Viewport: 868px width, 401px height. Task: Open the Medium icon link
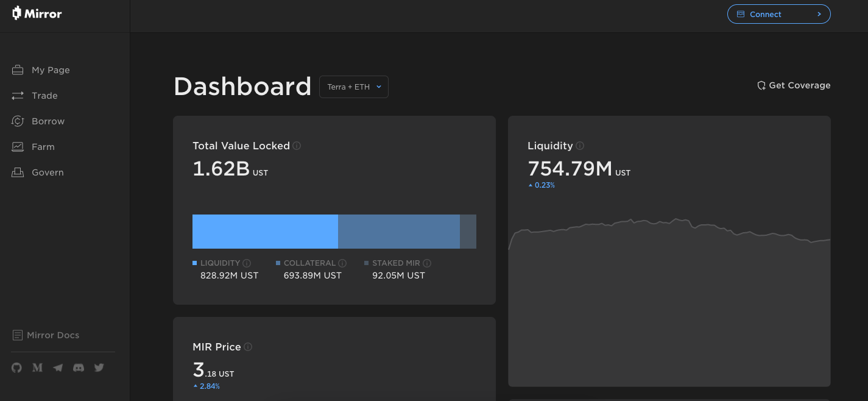click(37, 367)
